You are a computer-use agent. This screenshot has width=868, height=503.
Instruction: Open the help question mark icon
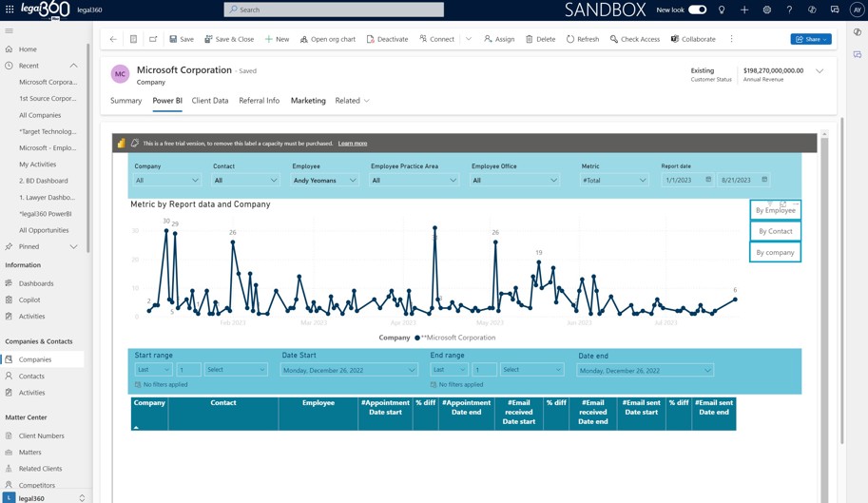pos(789,10)
